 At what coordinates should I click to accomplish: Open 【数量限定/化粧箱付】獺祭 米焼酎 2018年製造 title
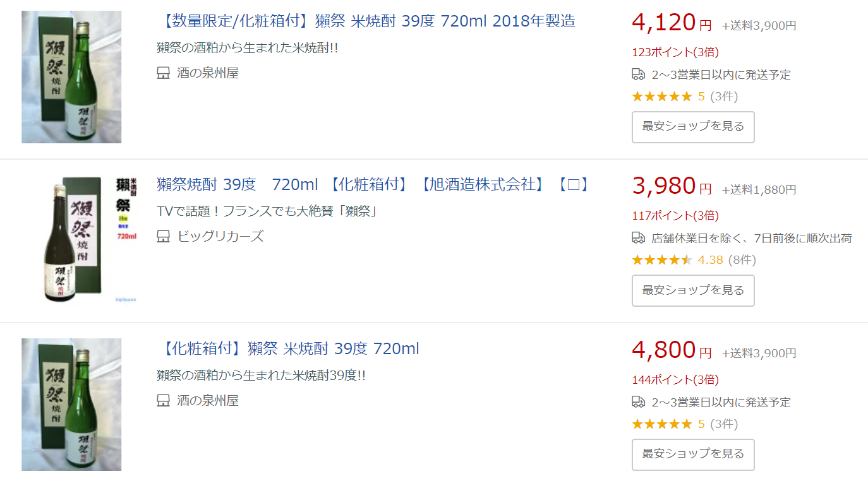point(366,21)
